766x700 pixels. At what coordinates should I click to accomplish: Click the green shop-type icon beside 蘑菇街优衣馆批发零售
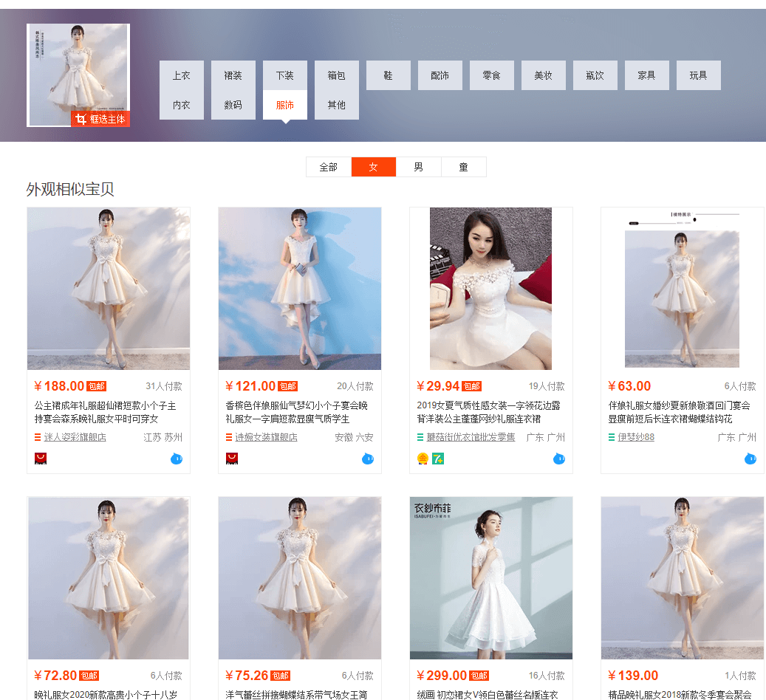(420, 437)
